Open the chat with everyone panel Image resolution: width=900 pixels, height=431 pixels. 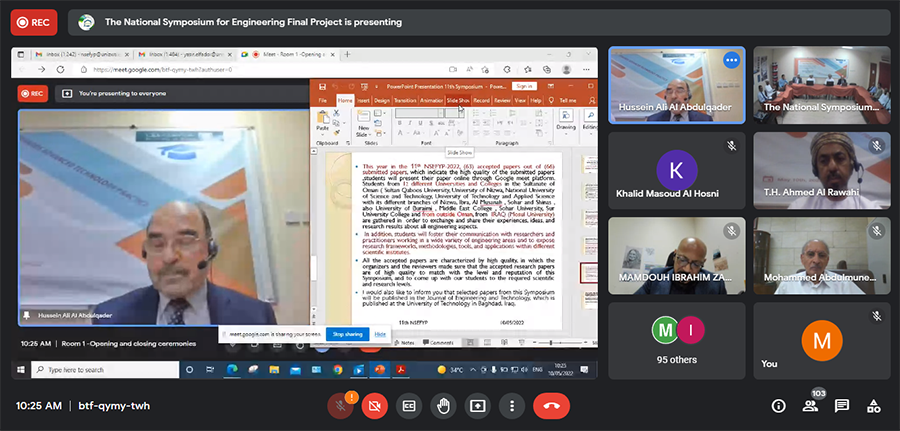[842, 406]
